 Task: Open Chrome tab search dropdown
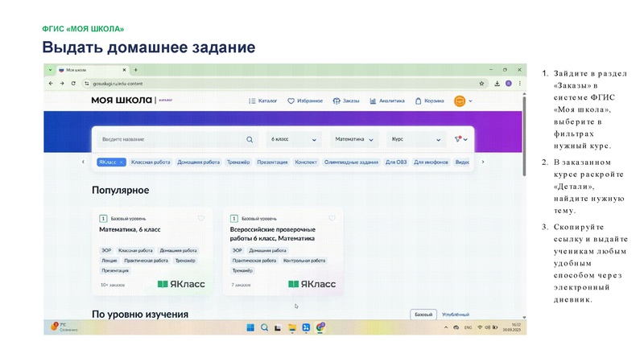tap(50, 70)
